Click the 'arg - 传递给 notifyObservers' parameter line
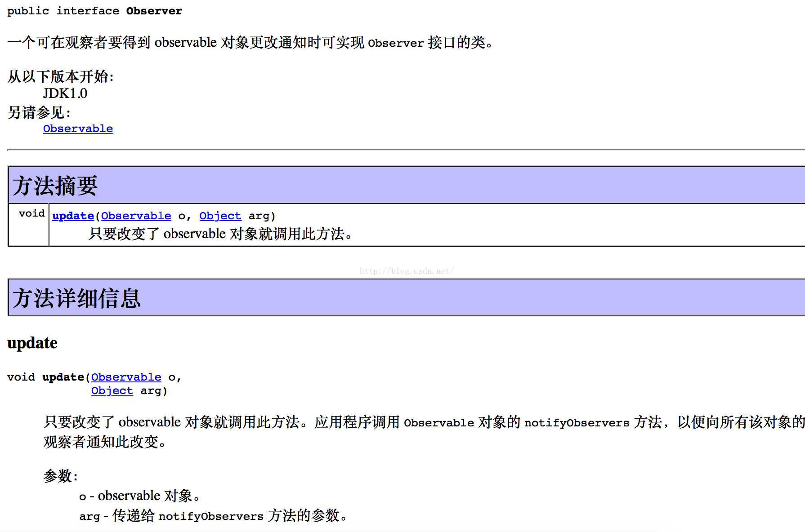This screenshot has width=805, height=532. click(x=214, y=516)
